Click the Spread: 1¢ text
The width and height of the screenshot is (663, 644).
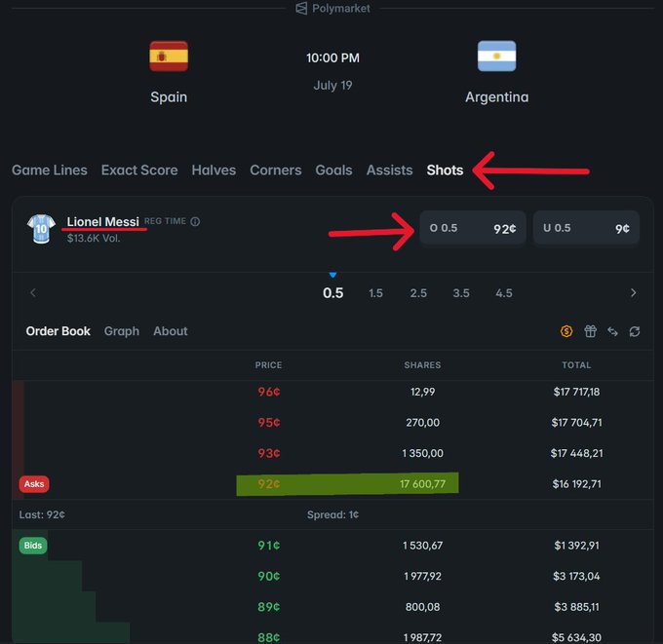[x=332, y=514]
